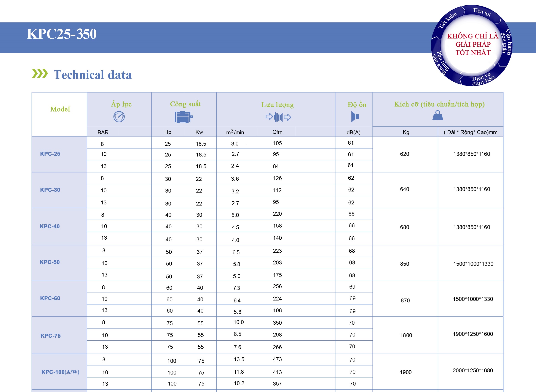This screenshot has height=392, width=536.
Task: Click the green chevrons beside Technical data
Action: (40, 73)
